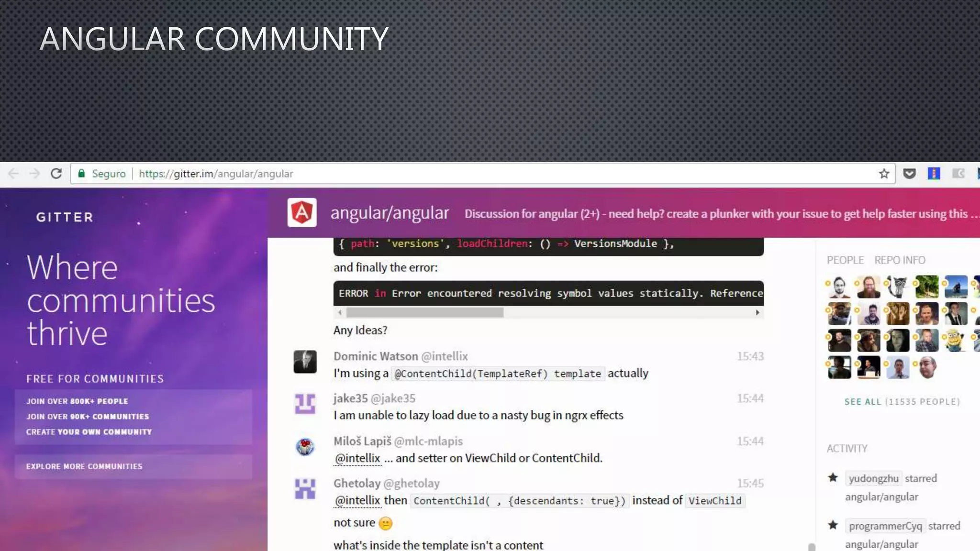Bookmark page with the star icon
980x551 pixels.
884,174
